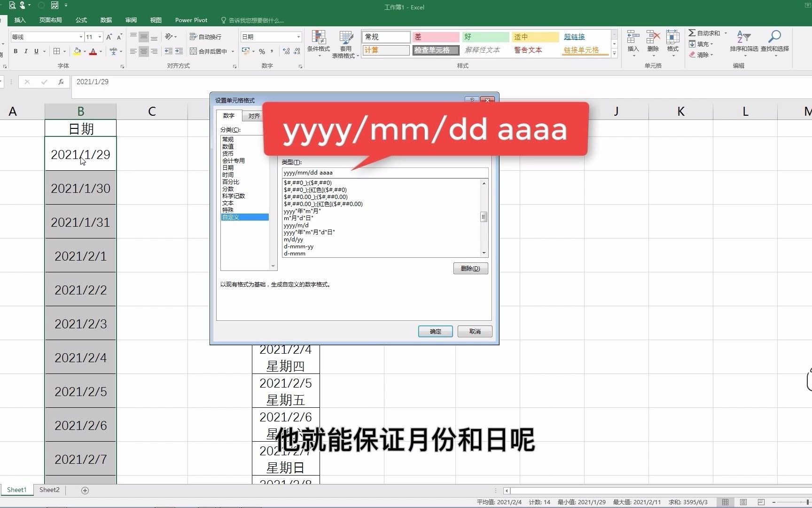Viewport: 812px width, 508px height.
Task: Switch to Normal view in status bar
Action: pyautogui.click(x=726, y=502)
